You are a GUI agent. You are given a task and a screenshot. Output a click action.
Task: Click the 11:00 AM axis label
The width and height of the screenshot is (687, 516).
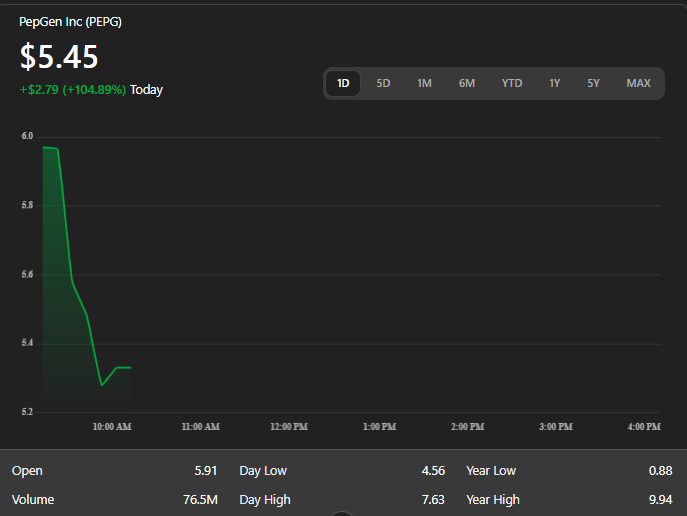pos(201,427)
